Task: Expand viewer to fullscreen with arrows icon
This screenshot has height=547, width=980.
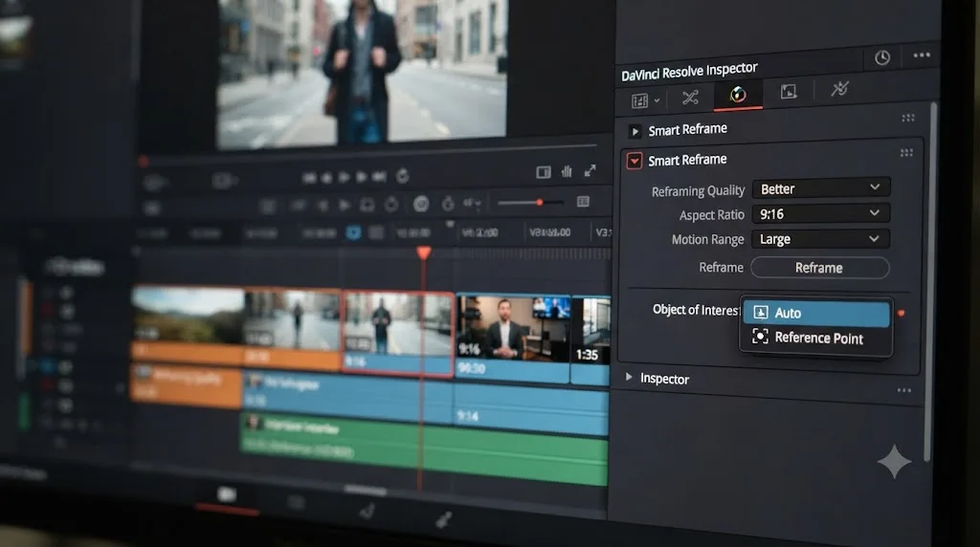Action: point(590,170)
